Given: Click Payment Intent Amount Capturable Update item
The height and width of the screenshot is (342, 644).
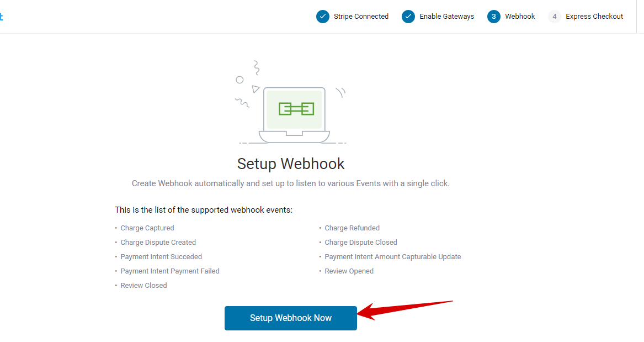Looking at the screenshot, I should coord(393,257).
